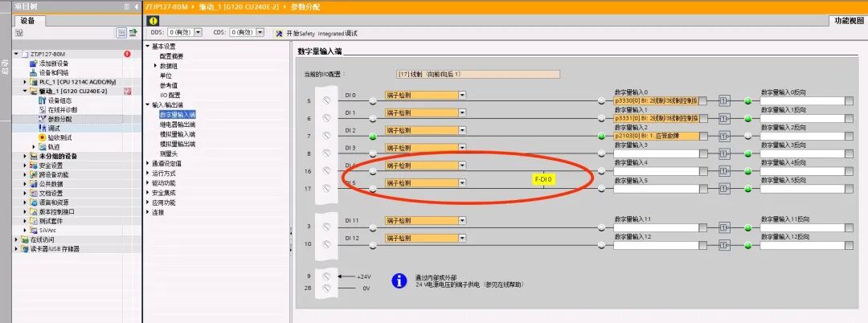Click the project tree view-mode icon
This screenshot has width=868, height=323.
coord(121,33)
